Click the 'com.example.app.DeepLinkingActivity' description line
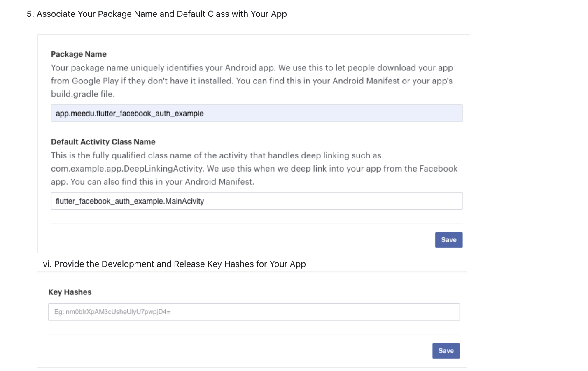The image size is (588, 371). tap(254, 169)
